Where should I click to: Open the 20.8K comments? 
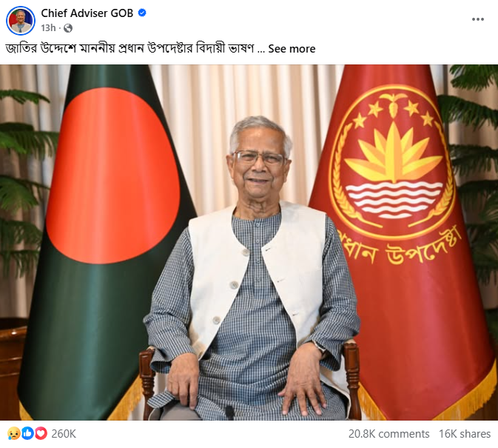[388, 434]
